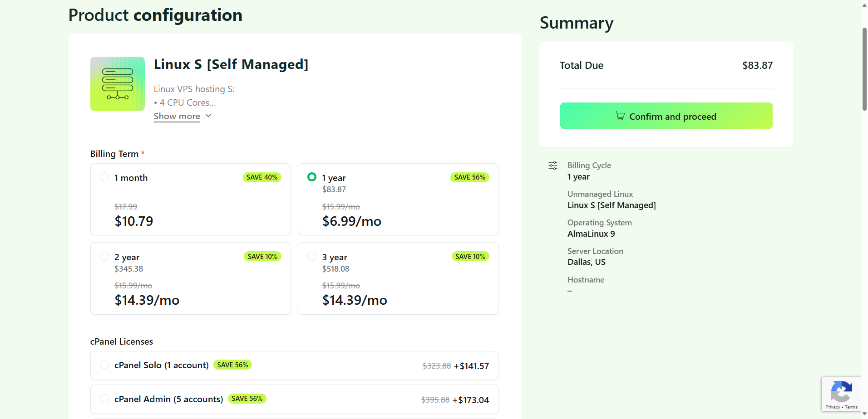Click the $345.38 total for 2 year
Viewport: 868px width, 419px height.
(129, 269)
